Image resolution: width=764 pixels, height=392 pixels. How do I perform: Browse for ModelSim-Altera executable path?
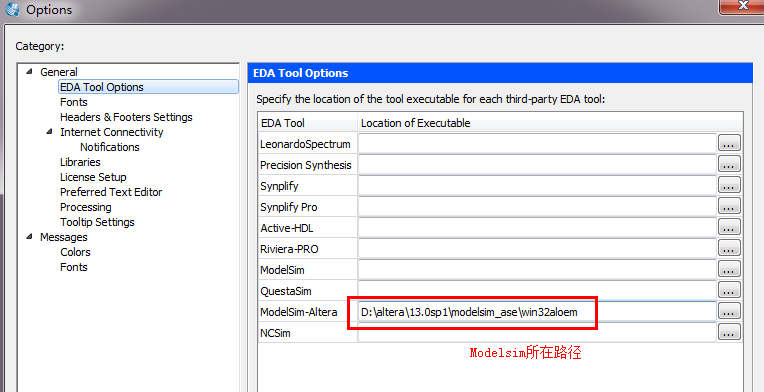729,312
